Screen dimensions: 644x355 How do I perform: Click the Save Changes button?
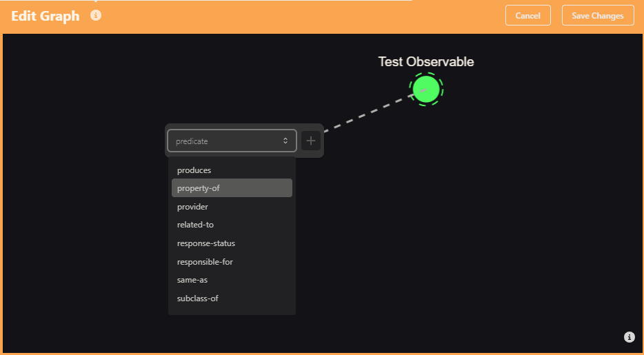point(598,16)
